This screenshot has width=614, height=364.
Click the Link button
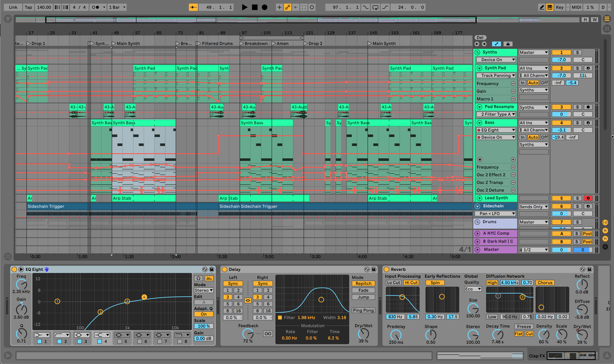(13, 7)
